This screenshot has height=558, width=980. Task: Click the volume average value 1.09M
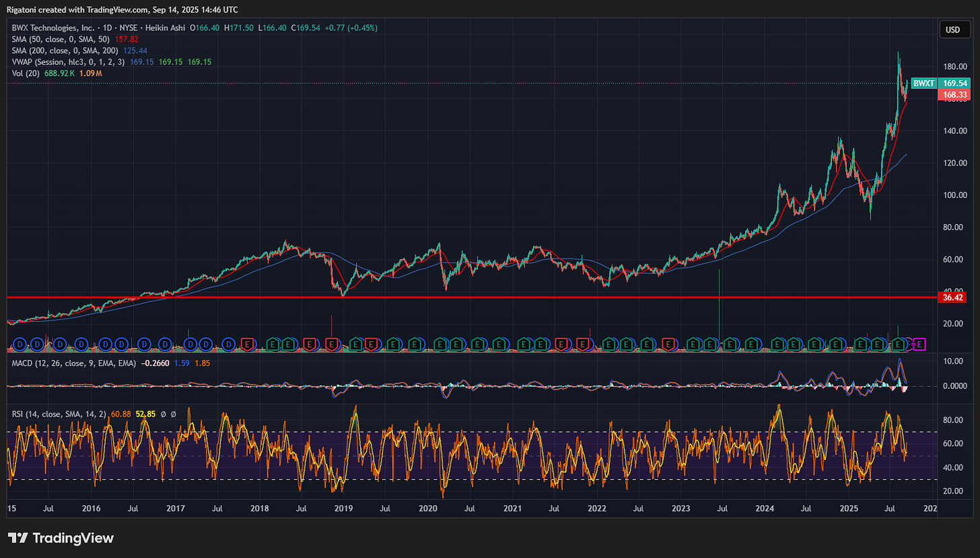click(90, 73)
